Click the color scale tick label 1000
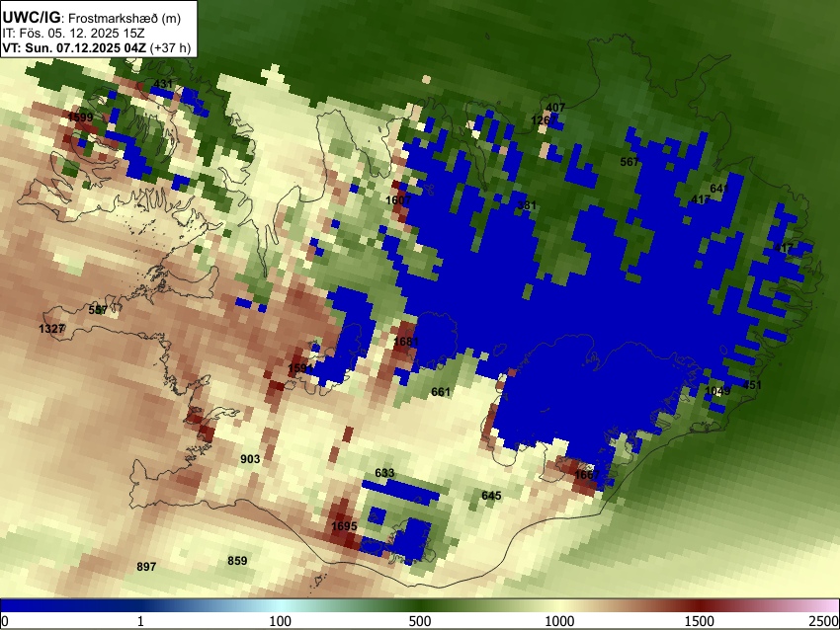The image size is (840, 630). tap(559, 621)
